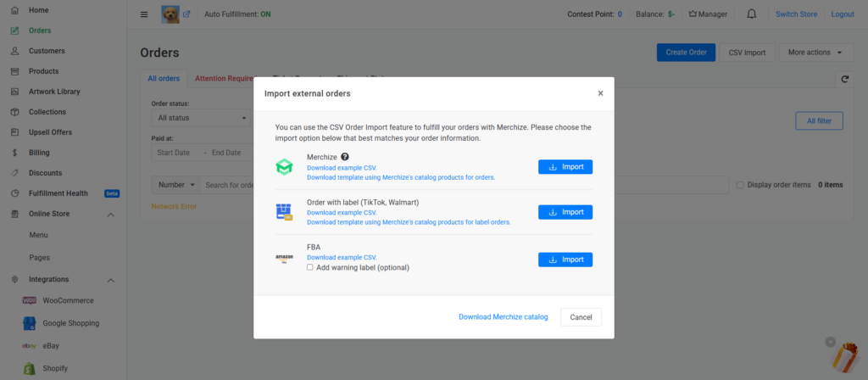The image size is (868, 380).
Task: Open the external store link icon
Action: pyautogui.click(x=186, y=14)
